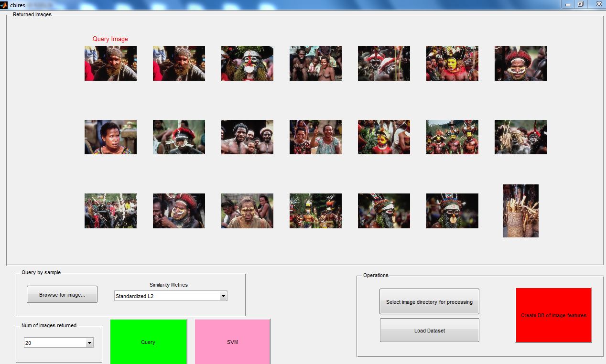The image size is (606, 364).
Task: Open the Similarity Metrics dropdown
Action: point(171,296)
